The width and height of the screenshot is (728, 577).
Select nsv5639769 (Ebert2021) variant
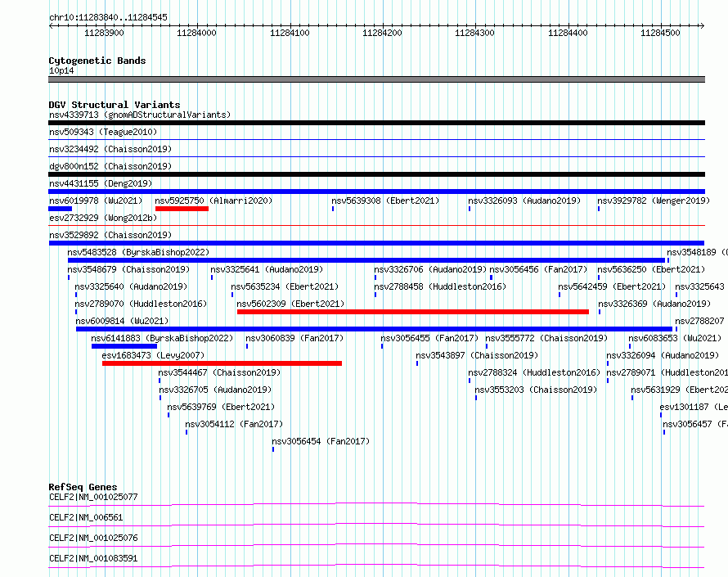click(221, 407)
